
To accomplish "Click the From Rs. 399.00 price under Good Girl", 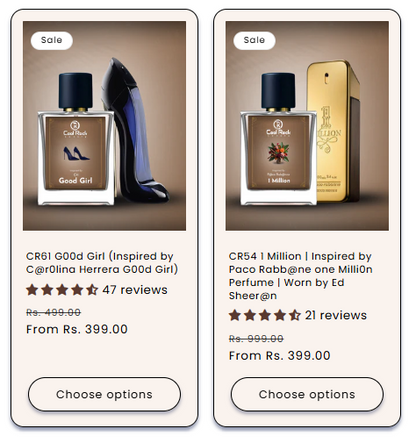I will tap(77, 329).
